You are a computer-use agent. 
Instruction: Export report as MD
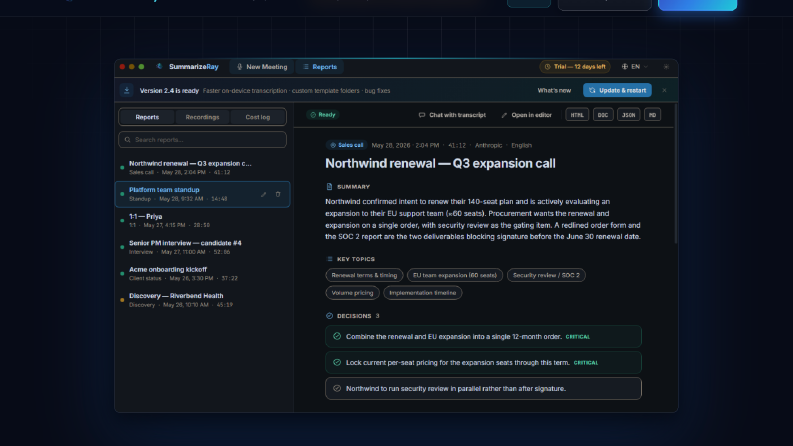[652, 115]
